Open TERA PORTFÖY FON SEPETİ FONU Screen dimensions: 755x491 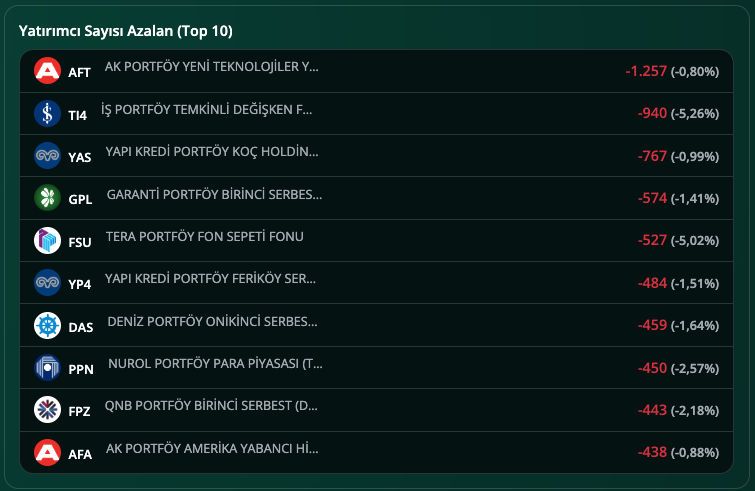pyautogui.click(x=205, y=236)
